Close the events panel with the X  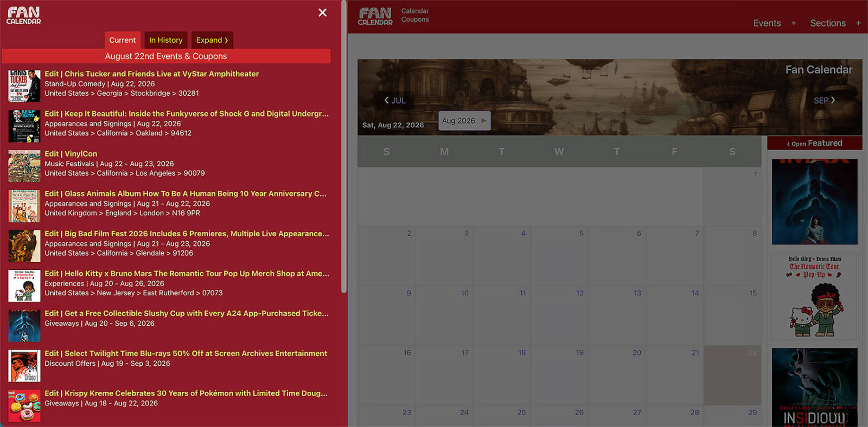[322, 12]
